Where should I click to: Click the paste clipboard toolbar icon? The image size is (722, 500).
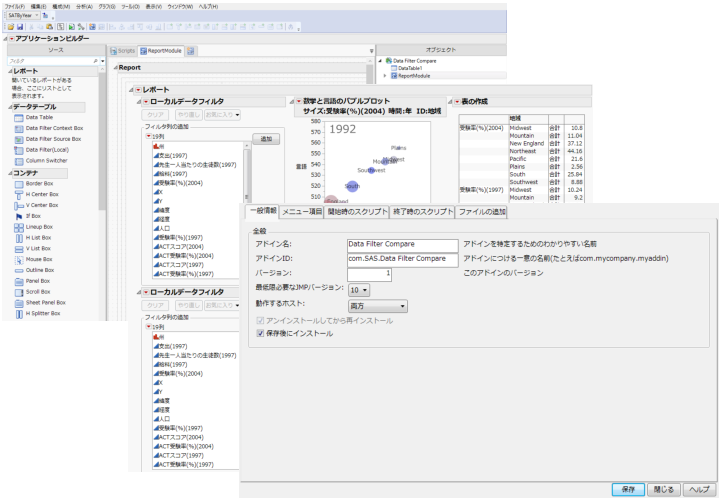pos(49,27)
